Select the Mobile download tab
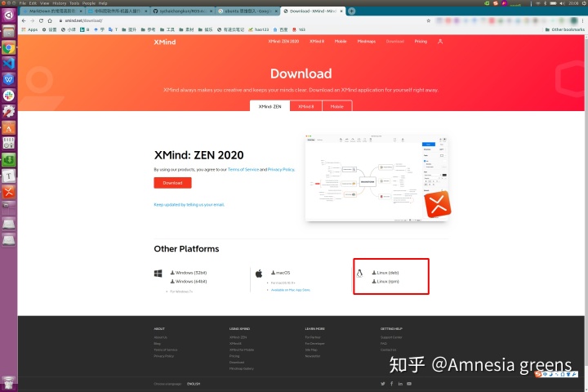This screenshot has height=392, width=588. [336, 106]
